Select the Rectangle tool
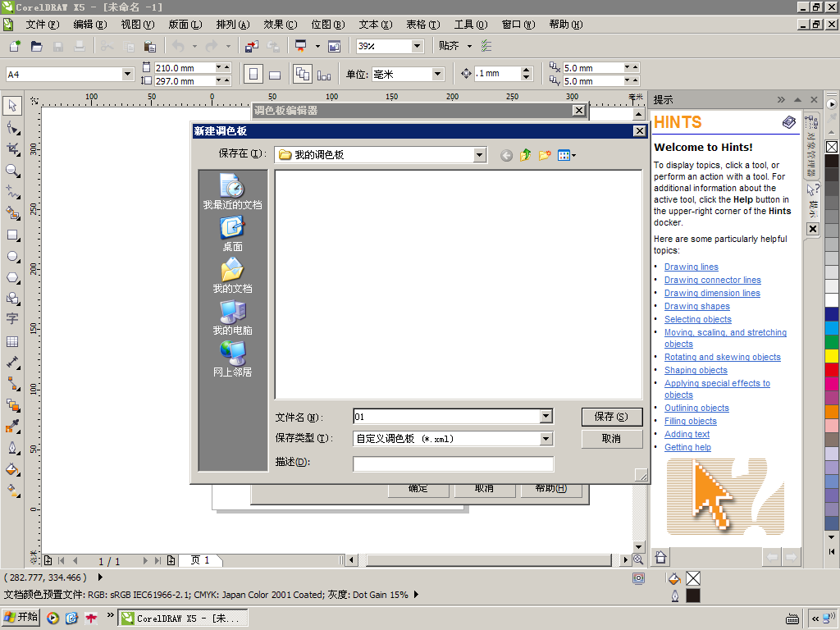 click(x=11, y=235)
